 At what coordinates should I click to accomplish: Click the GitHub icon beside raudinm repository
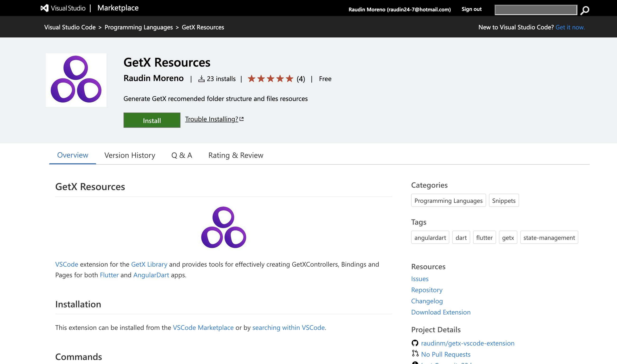point(415,343)
